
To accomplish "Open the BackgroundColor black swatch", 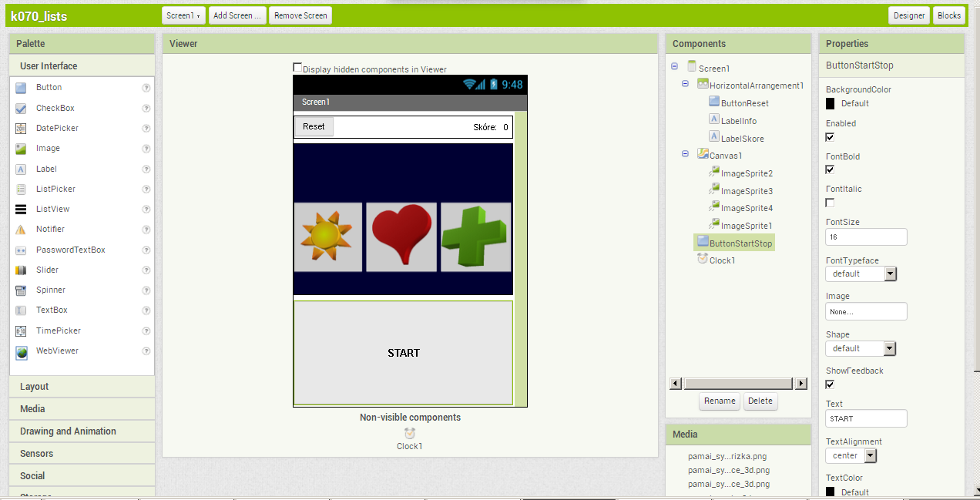I will 831,103.
